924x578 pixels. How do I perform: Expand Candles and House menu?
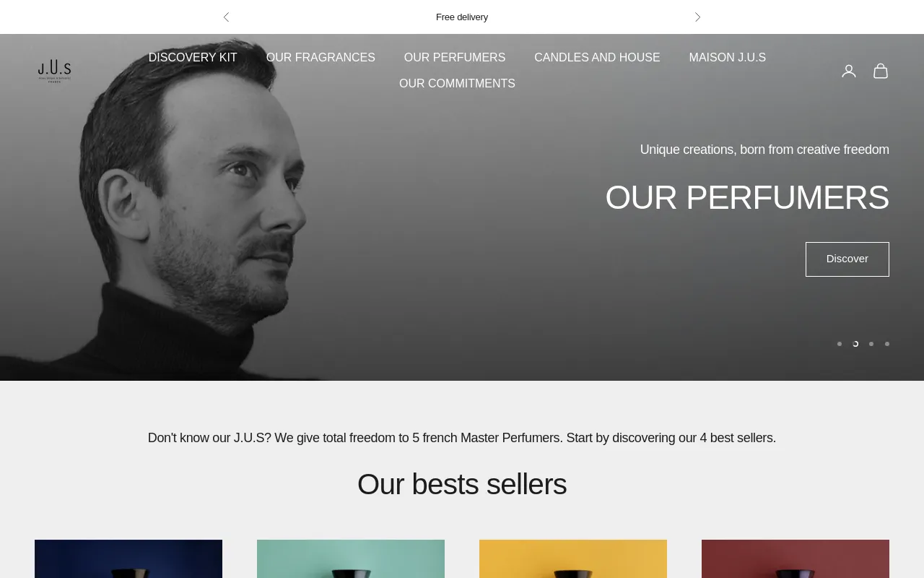(597, 58)
